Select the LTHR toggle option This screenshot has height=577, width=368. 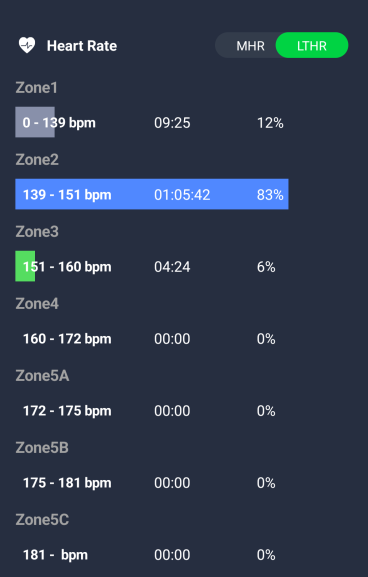click(x=312, y=46)
